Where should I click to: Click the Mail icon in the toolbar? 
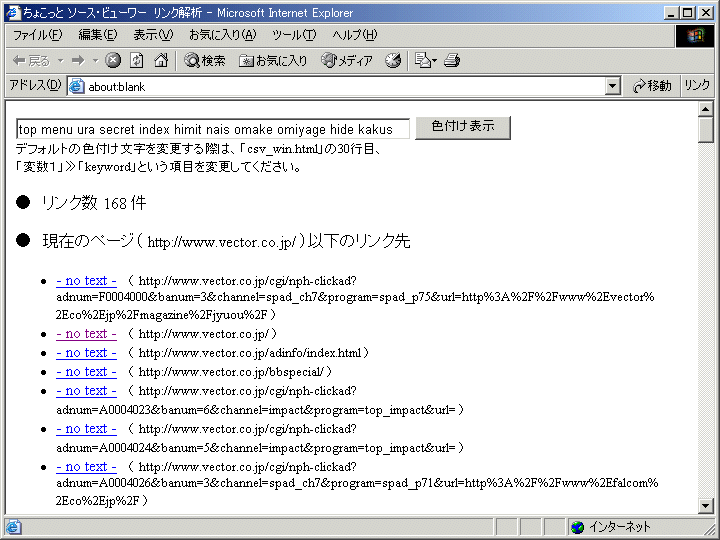[x=422, y=60]
